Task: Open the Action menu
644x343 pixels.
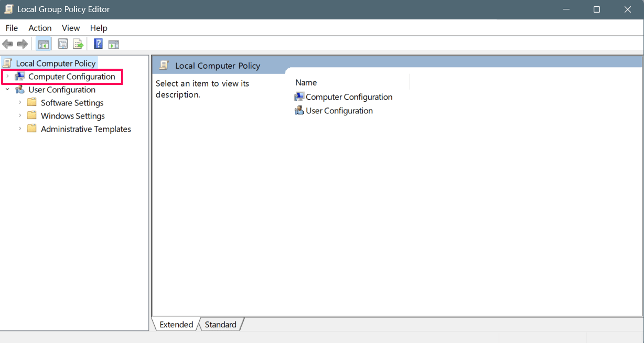Action: pyautogui.click(x=40, y=28)
